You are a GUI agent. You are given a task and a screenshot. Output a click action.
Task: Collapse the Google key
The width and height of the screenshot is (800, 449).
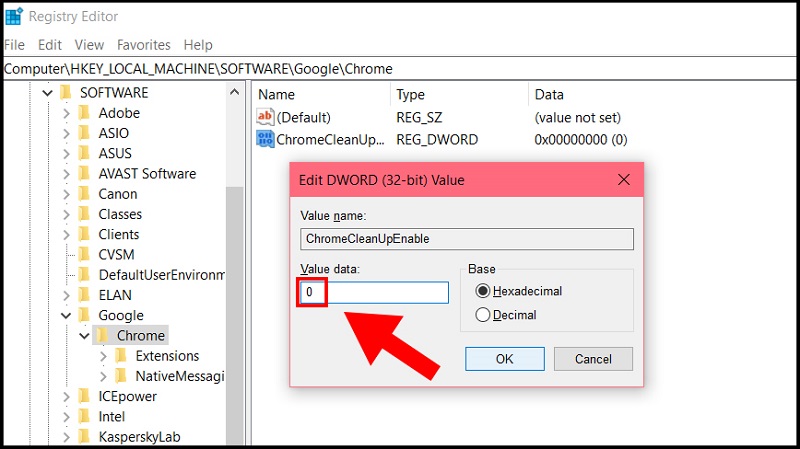66,315
